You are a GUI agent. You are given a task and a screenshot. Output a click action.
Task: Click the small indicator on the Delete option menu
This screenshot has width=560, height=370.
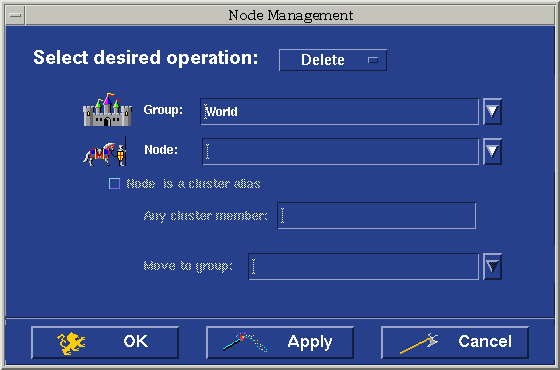(x=373, y=60)
